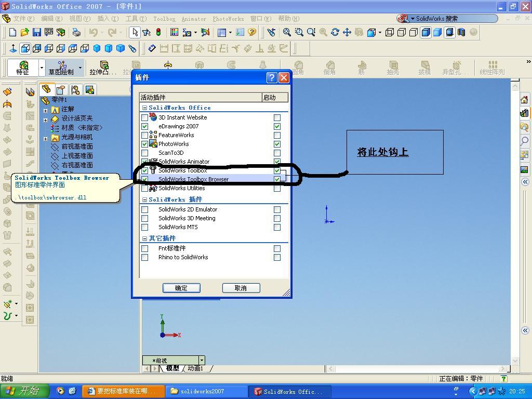Click the New document icon
The width and height of the screenshot is (532, 399).
12,32
